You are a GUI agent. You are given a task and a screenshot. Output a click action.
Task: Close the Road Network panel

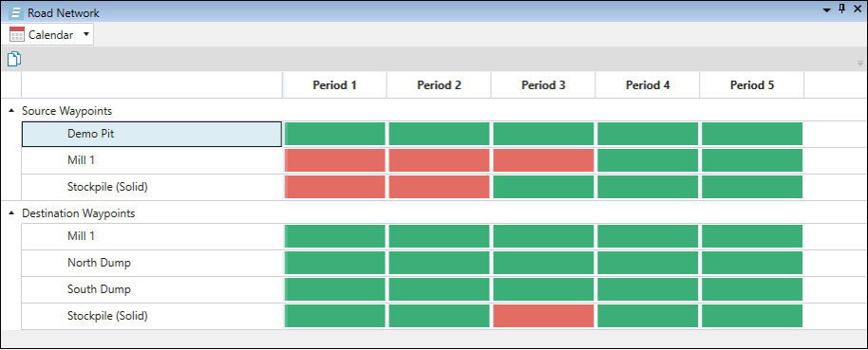858,9
